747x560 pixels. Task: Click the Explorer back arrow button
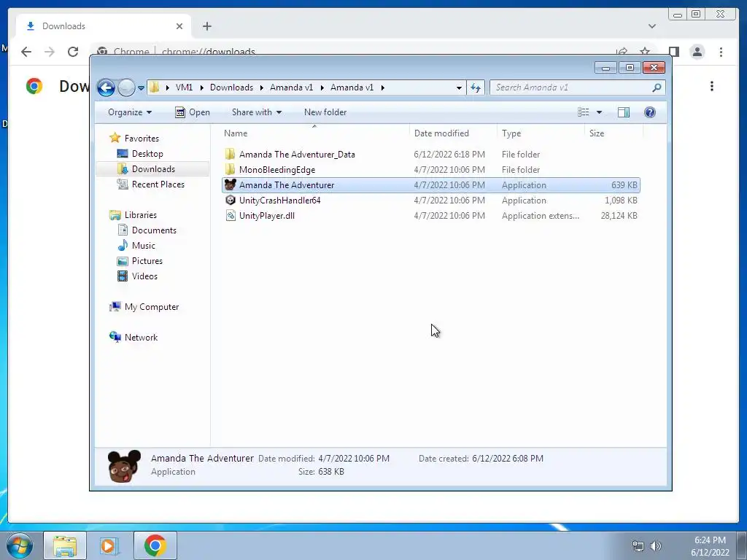[106, 87]
